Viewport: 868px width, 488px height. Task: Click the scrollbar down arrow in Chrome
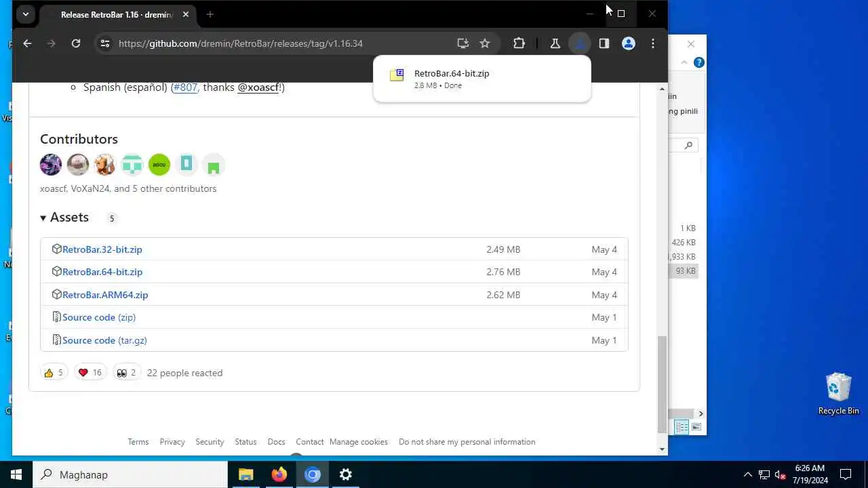(662, 449)
